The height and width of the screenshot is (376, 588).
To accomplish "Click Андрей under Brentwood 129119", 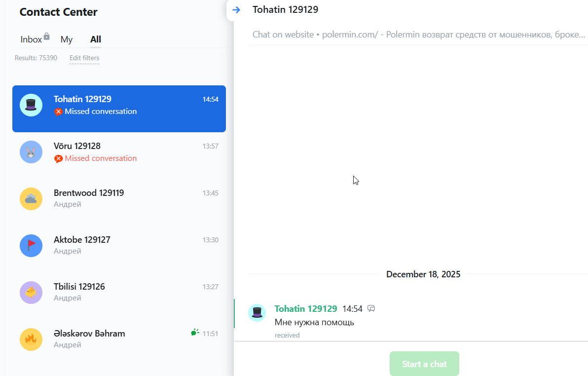I will [x=68, y=204].
